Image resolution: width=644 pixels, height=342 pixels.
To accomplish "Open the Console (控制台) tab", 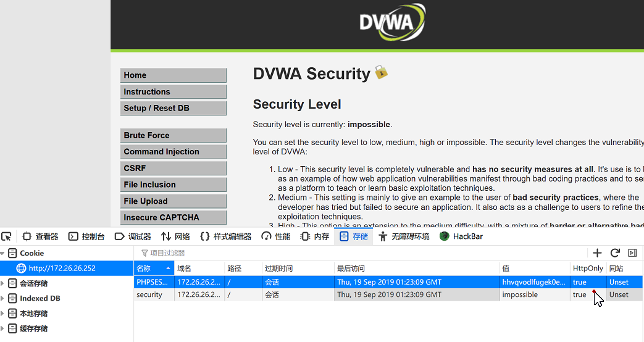I will click(86, 236).
